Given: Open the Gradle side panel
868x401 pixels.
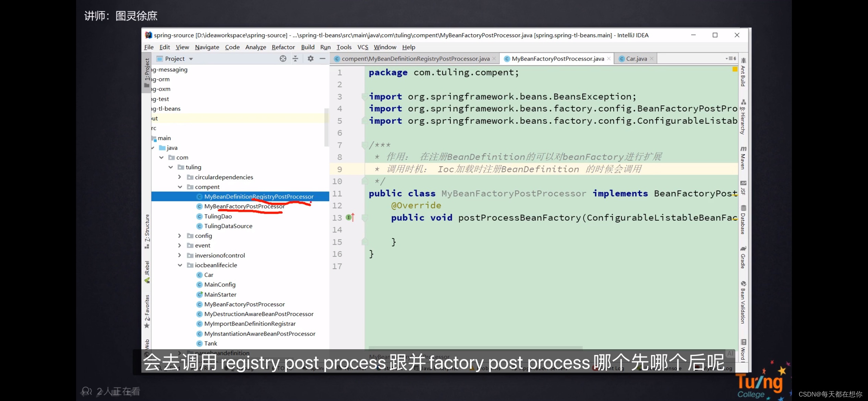Looking at the screenshot, I should pyautogui.click(x=743, y=257).
